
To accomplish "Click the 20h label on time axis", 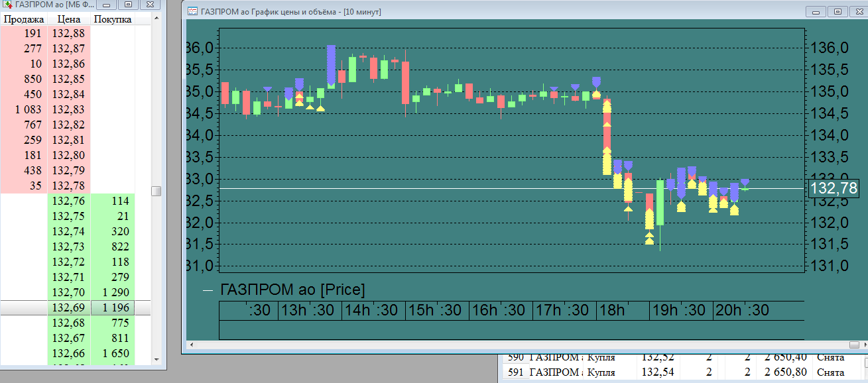I will 729,310.
